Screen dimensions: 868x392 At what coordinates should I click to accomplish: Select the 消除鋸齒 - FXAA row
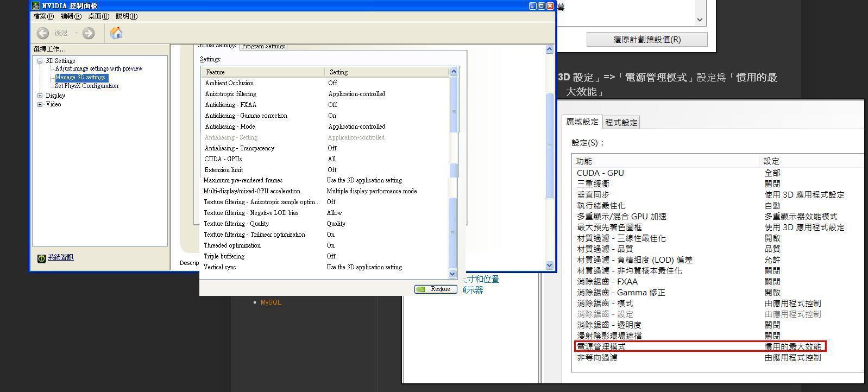tap(718, 282)
